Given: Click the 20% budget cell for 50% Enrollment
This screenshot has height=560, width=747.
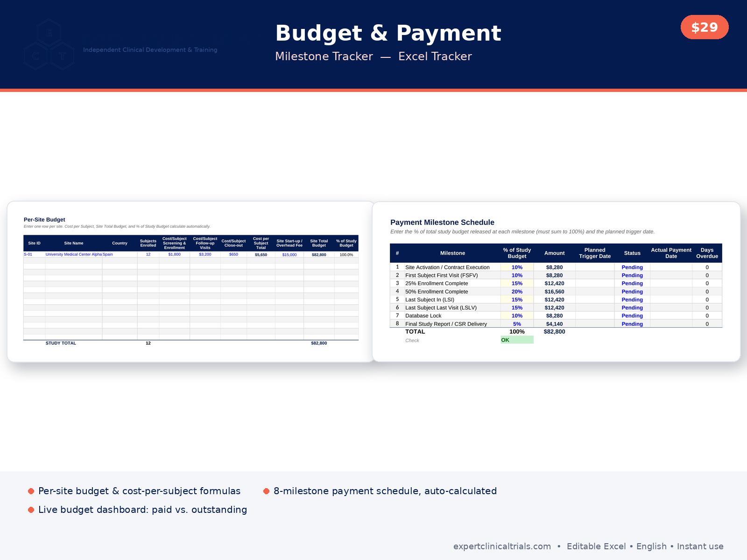Looking at the screenshot, I should coord(517,292).
